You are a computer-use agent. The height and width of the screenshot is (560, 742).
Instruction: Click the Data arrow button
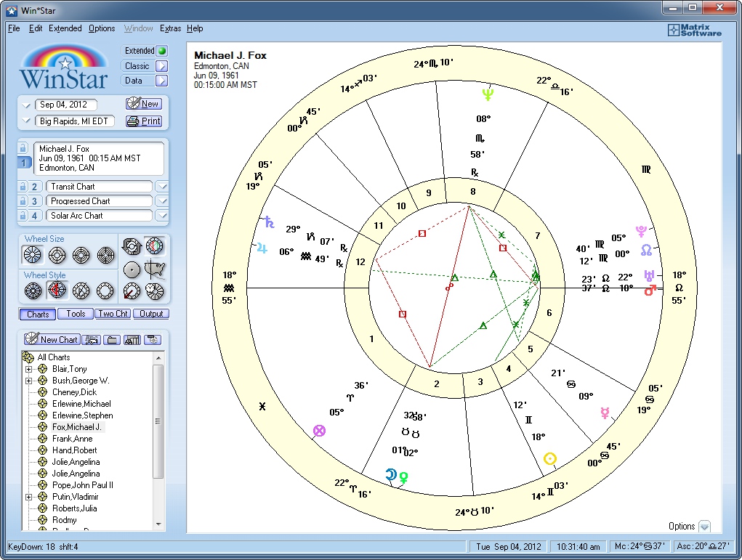[x=162, y=81]
